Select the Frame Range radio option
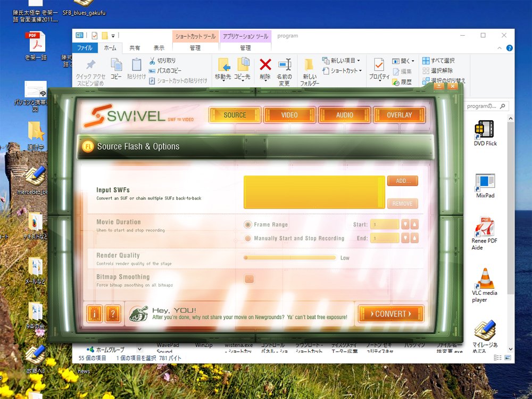 [248, 225]
